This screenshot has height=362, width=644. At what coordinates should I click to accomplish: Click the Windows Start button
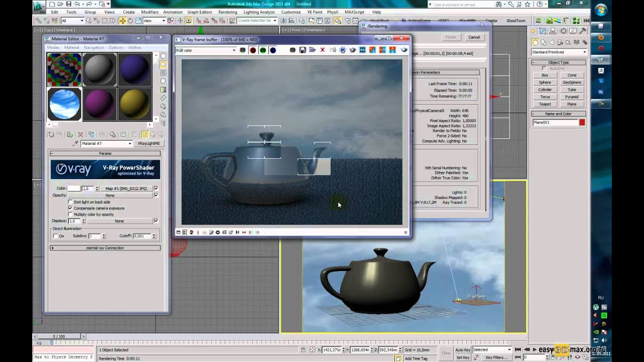pyautogui.click(x=601, y=10)
